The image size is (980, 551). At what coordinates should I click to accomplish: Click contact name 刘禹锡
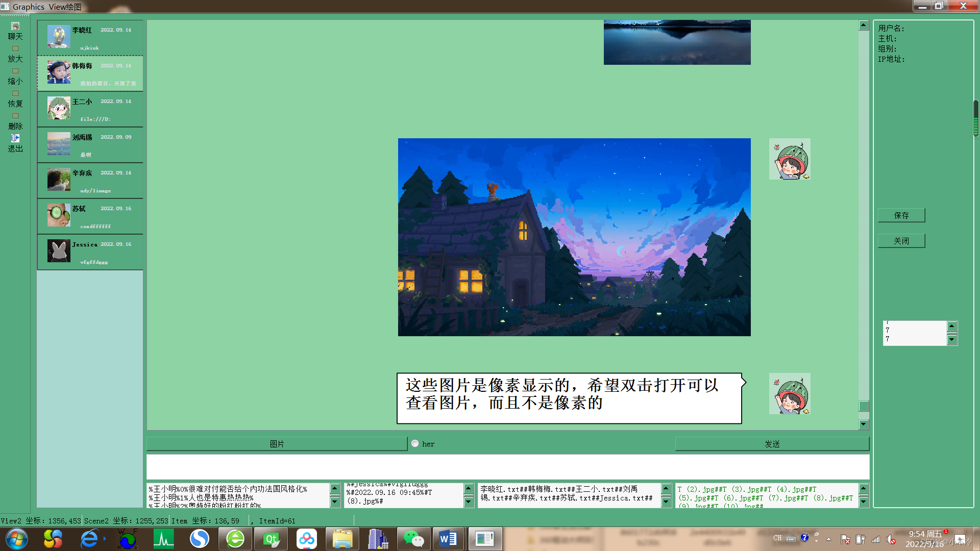(82, 137)
